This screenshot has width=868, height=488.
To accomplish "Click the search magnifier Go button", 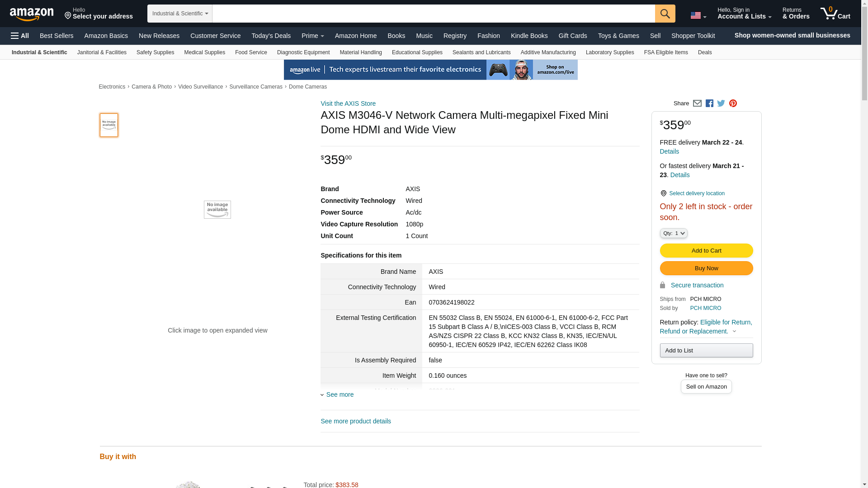I will pyautogui.click(x=665, y=14).
